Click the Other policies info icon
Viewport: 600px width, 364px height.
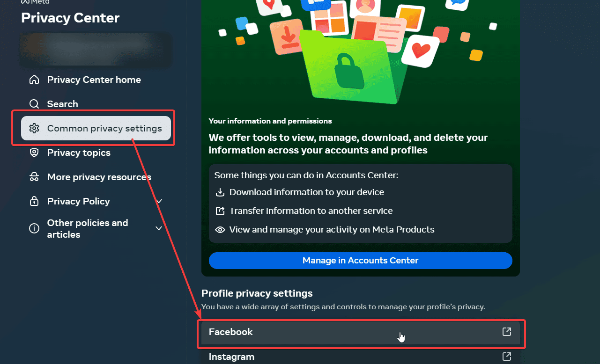click(34, 228)
